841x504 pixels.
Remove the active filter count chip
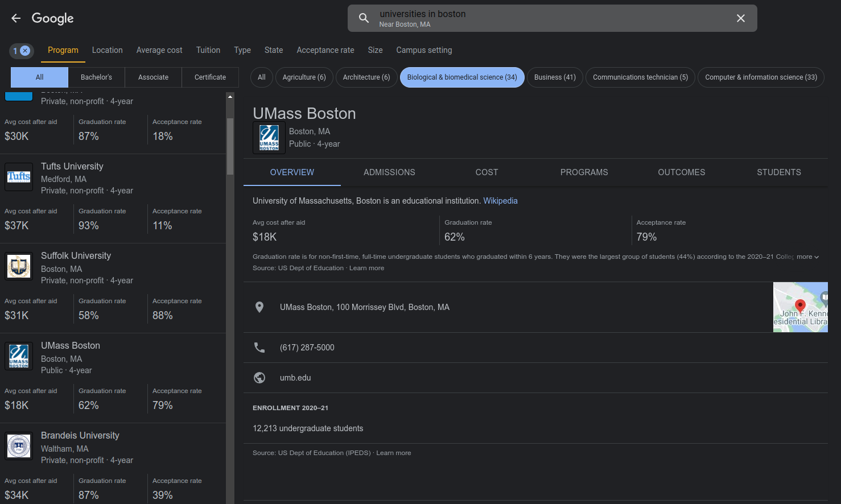(x=22, y=51)
